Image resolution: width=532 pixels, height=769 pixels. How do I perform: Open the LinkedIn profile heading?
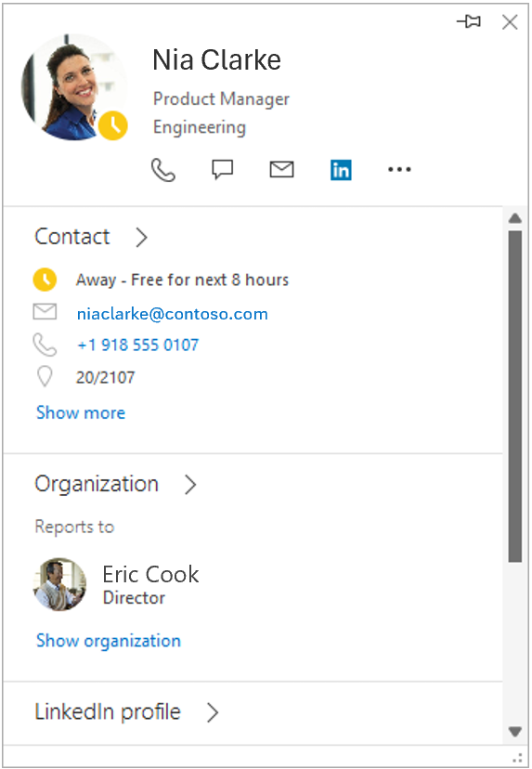coord(108,712)
